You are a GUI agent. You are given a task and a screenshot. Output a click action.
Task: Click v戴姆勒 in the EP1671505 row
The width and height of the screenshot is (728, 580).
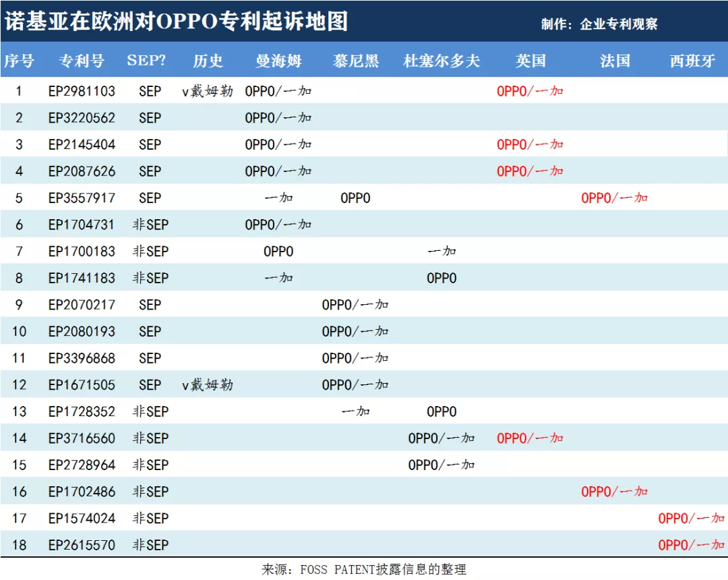pos(208,385)
